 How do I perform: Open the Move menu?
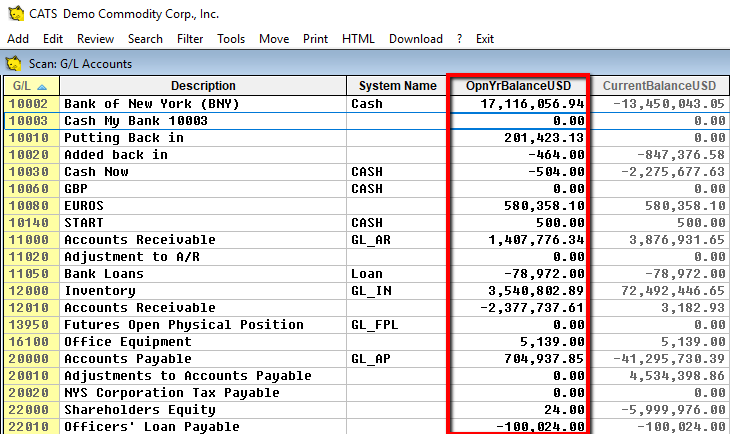pyautogui.click(x=274, y=39)
